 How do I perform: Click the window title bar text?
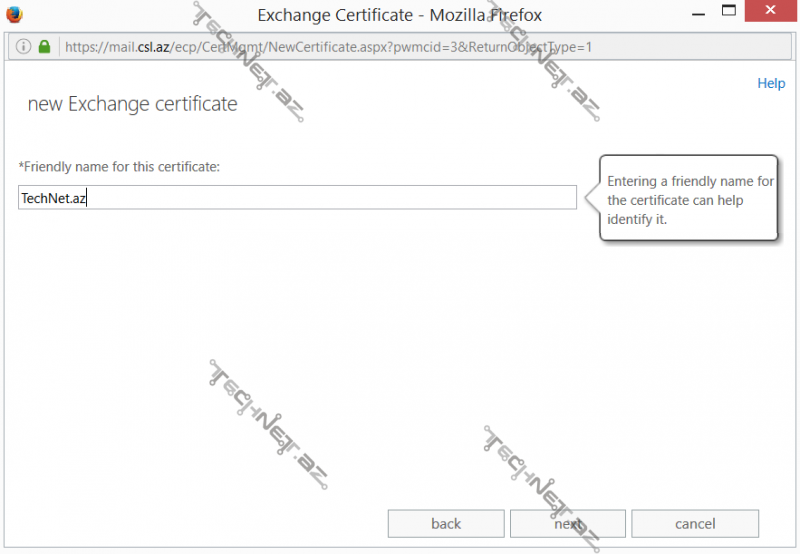point(400,14)
